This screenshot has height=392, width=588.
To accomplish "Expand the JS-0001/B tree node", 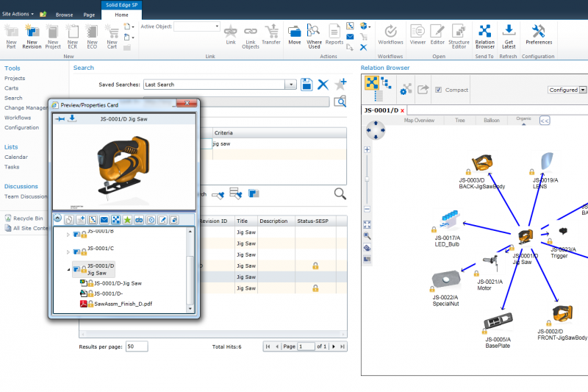I will tap(68, 235).
